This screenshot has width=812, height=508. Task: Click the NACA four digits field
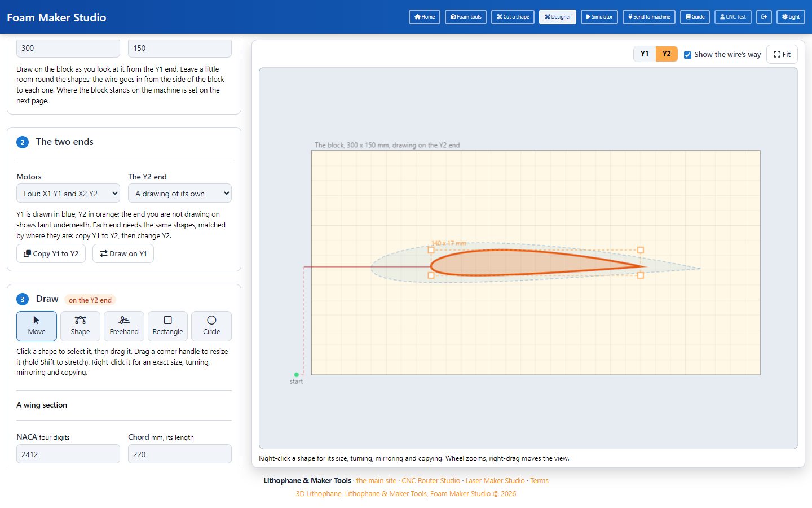68,454
